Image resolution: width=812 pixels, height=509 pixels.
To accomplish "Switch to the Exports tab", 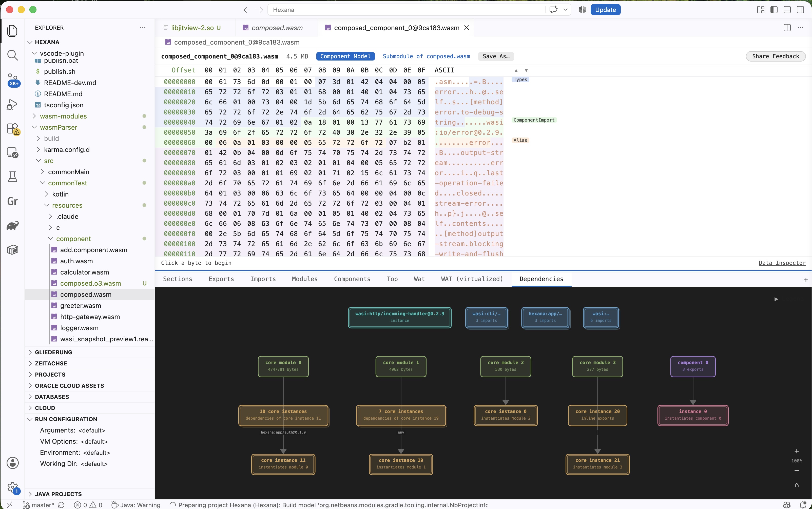I will click(221, 279).
